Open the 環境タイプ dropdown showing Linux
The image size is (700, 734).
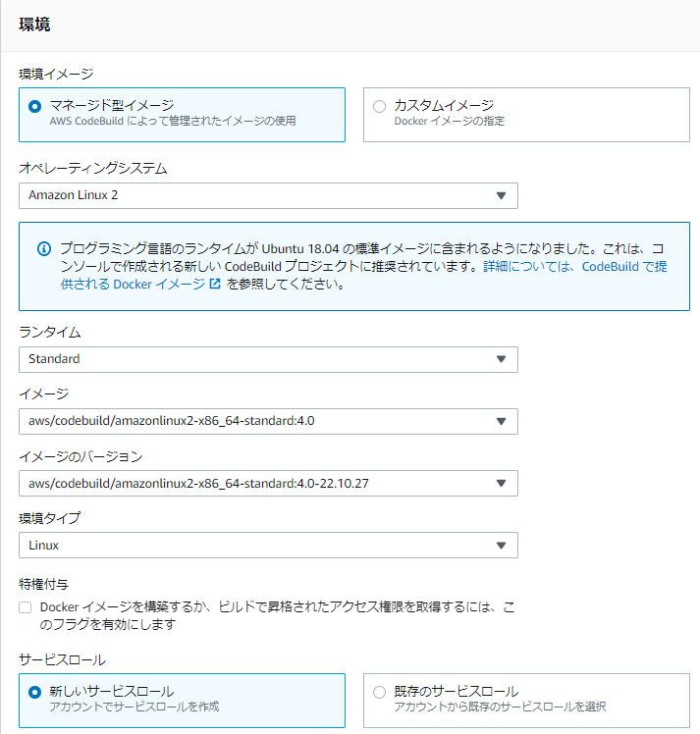(x=268, y=545)
